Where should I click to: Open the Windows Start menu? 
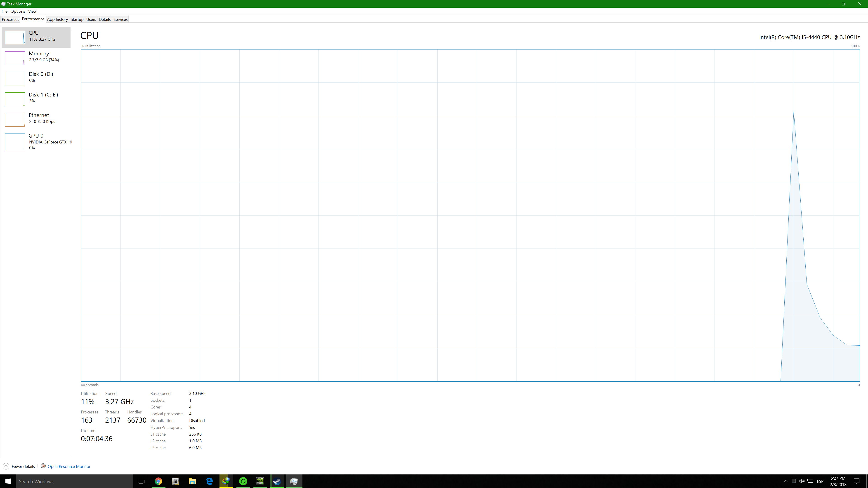tap(8, 481)
